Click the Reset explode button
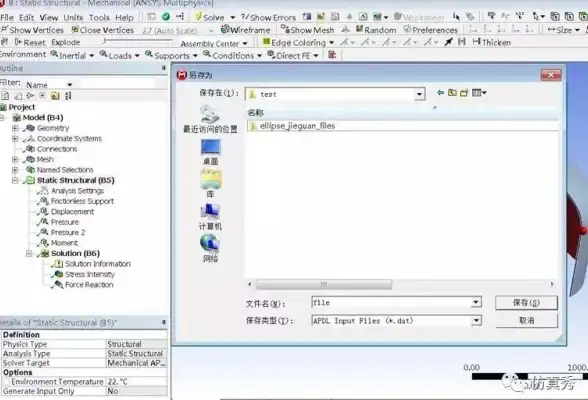The image size is (588, 400). [x=30, y=42]
